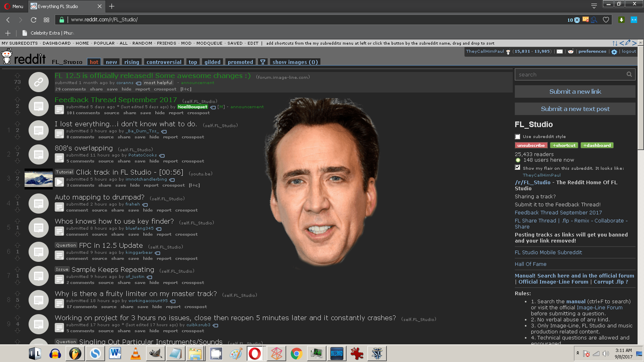Switch to the hot tab
Viewport: 644px width, 362px height.
coord(94,62)
